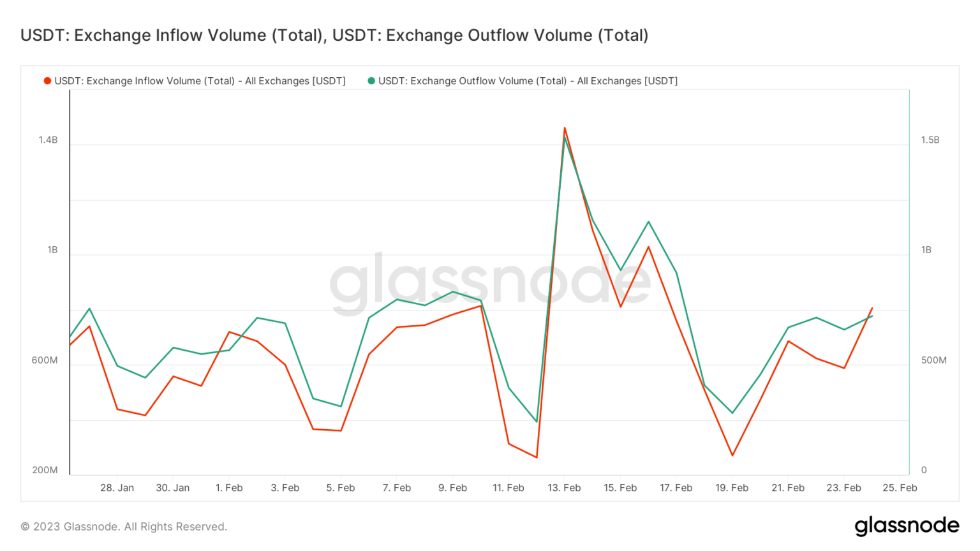This screenshot has width=980, height=551.
Task: Click the 1.4B left axis label
Action: pyautogui.click(x=48, y=140)
